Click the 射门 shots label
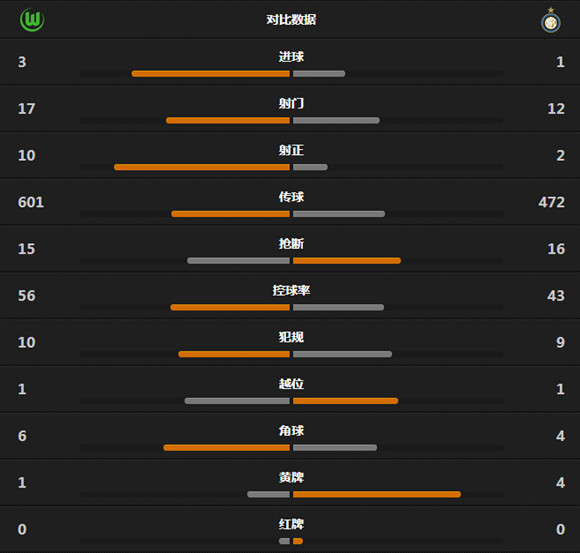Viewport: 580px width, 553px height. 291,103
